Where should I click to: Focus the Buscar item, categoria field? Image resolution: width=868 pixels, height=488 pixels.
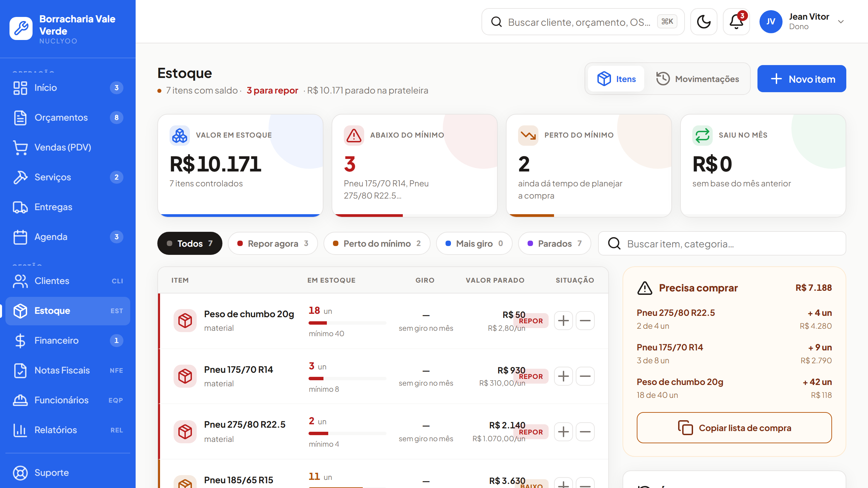[x=722, y=243]
